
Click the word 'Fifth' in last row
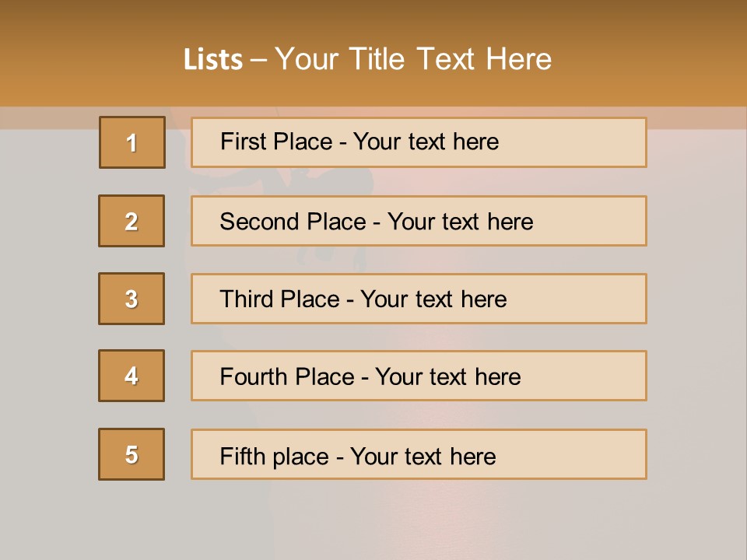coord(244,456)
